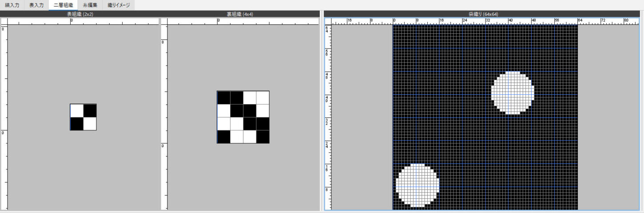The image size is (644, 213).
Task: Toggle top-right white cell in 裏組織 grid
Action: pyautogui.click(x=262, y=97)
